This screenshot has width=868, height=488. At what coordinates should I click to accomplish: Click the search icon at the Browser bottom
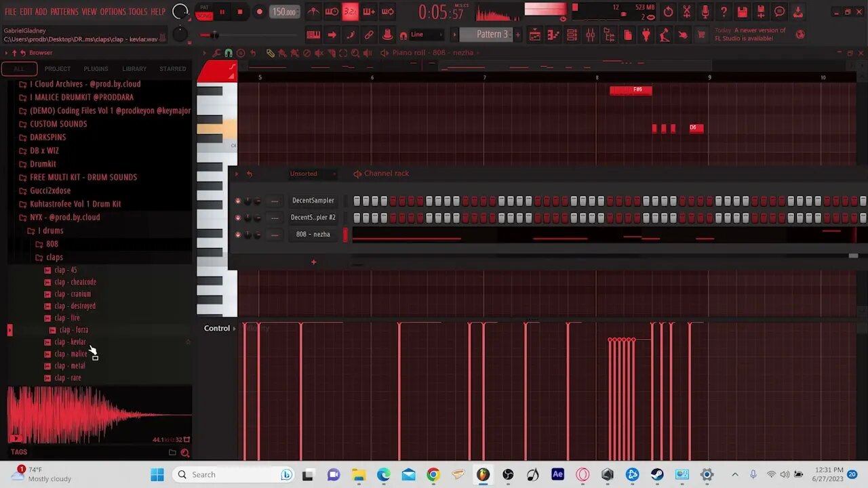184,453
